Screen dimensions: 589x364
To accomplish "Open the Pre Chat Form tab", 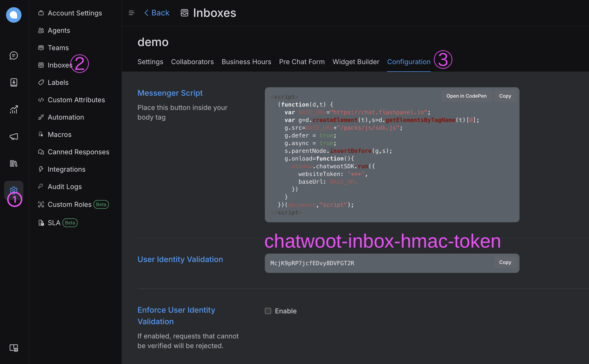I will 302,62.
